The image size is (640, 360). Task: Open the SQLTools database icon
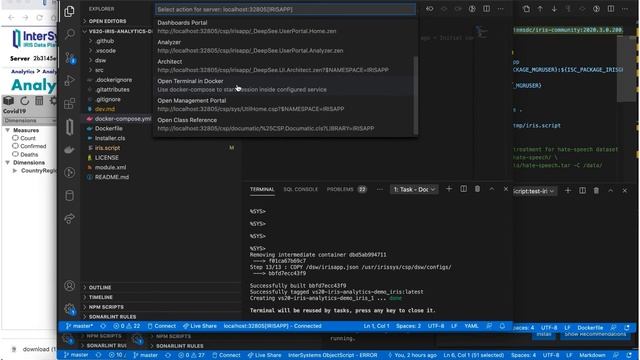69,196
